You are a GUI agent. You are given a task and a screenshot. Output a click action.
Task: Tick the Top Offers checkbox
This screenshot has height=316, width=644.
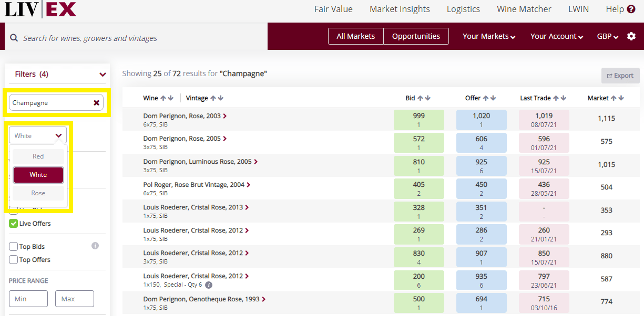tap(14, 260)
